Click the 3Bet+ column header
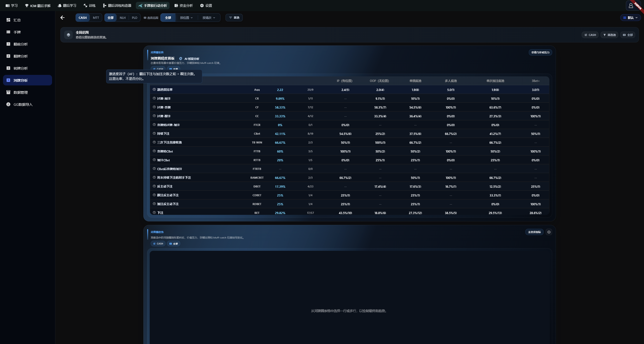The image size is (644, 344). 536,81
